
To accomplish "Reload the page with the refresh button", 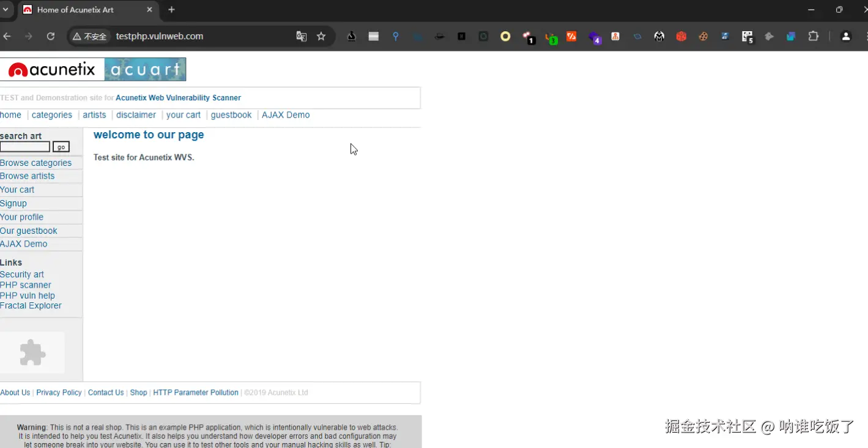I will click(51, 36).
